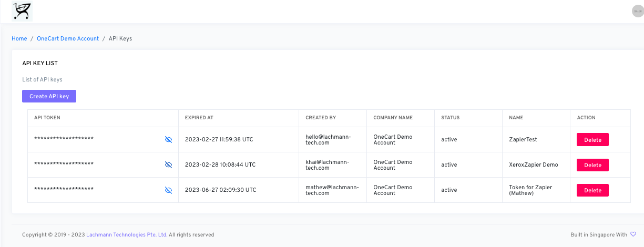
Task: Open the OneCart Demo Account breadcrumb link
Action: 68,38
